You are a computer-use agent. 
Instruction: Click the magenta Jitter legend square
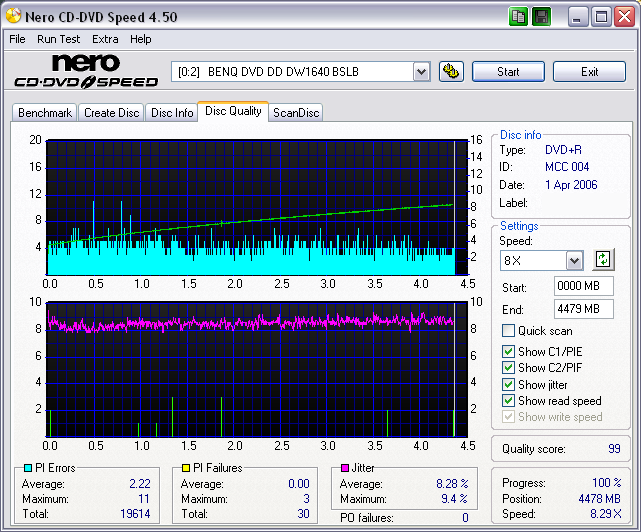(344, 468)
